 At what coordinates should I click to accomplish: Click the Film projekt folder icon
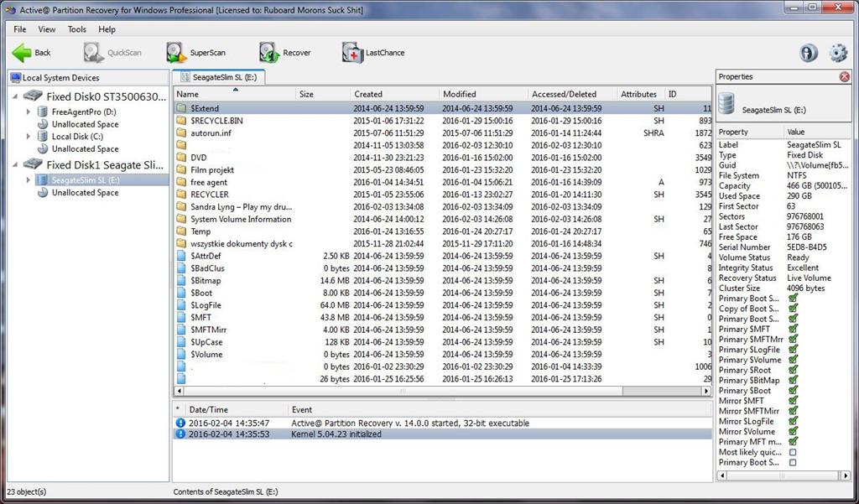pos(181,170)
